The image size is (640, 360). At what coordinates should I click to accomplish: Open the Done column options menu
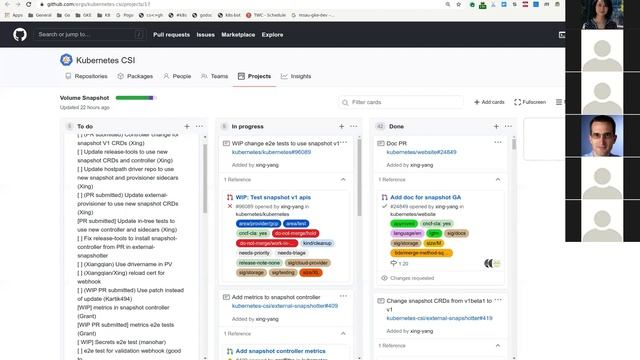click(508, 127)
